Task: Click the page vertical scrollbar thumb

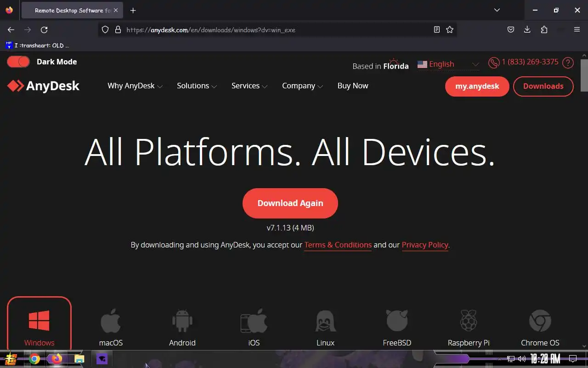Action: (x=584, y=75)
